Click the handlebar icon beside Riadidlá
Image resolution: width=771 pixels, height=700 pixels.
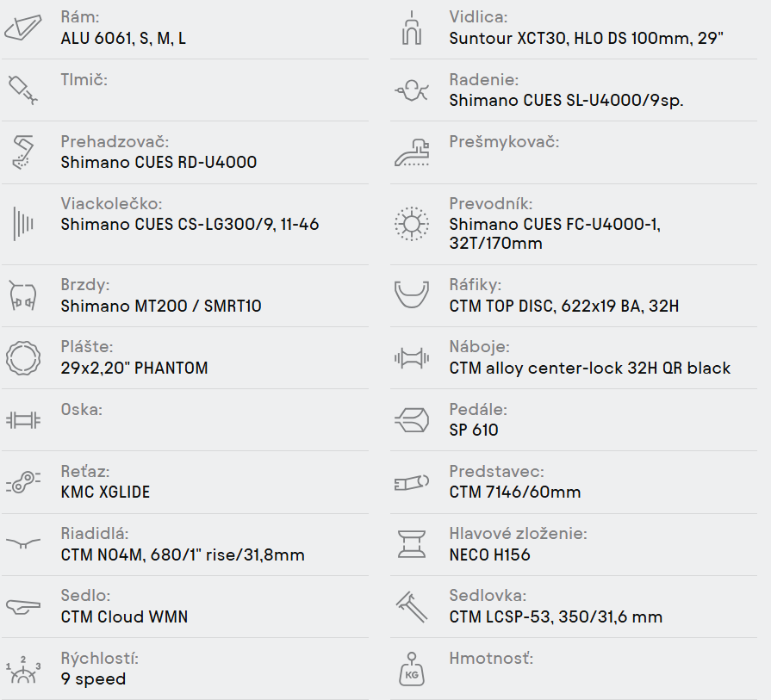click(23, 543)
